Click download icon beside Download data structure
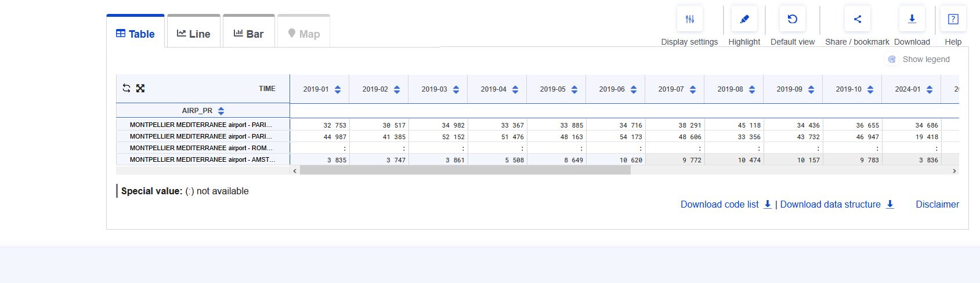This screenshot has width=980, height=283. pos(889,204)
